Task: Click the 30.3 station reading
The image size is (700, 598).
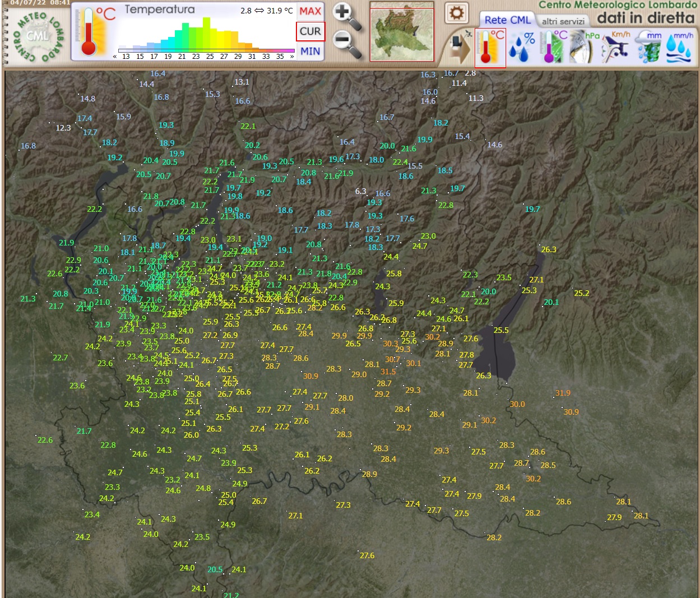Action: coord(391,344)
